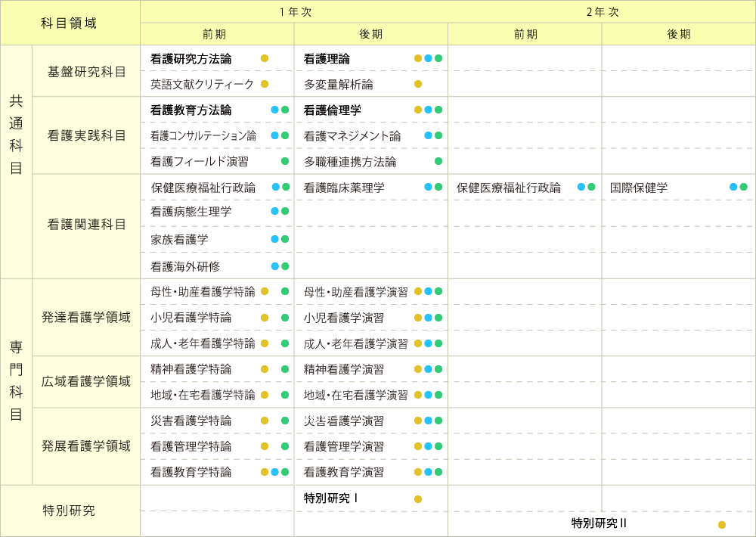Screen dimensions: 756x537
Task: Click the 専門科目 vertical label
Action: tap(16, 381)
